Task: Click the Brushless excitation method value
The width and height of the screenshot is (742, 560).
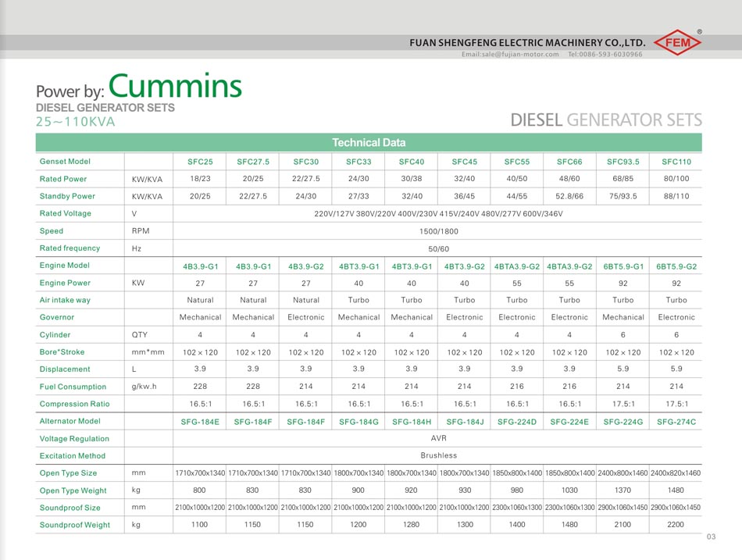Action: 439,455
